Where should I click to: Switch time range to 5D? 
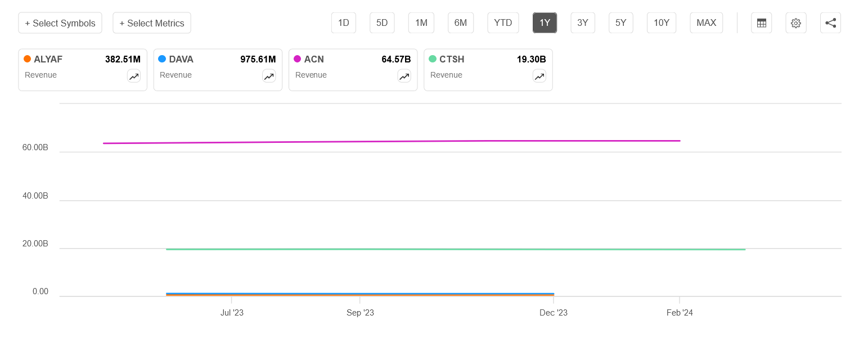pos(382,23)
